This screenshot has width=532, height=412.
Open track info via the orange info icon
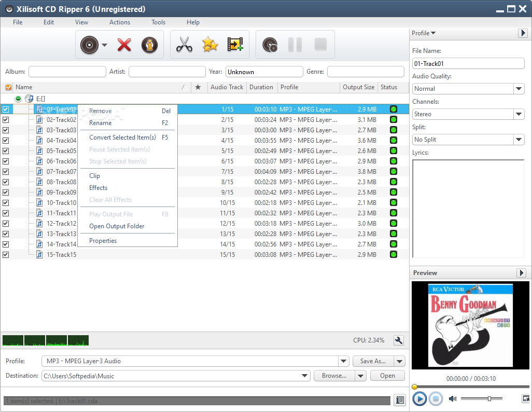coord(150,45)
